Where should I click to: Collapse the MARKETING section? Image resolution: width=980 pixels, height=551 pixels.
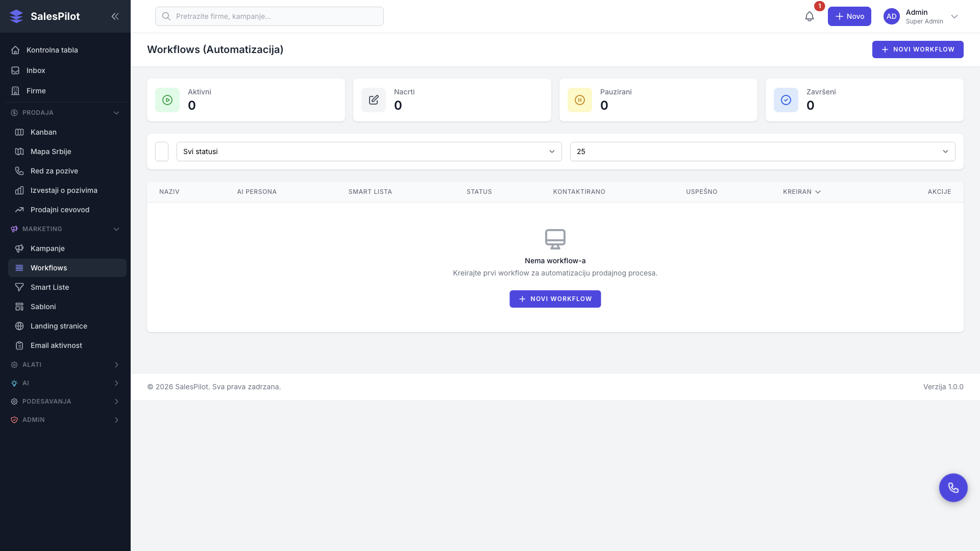point(116,229)
